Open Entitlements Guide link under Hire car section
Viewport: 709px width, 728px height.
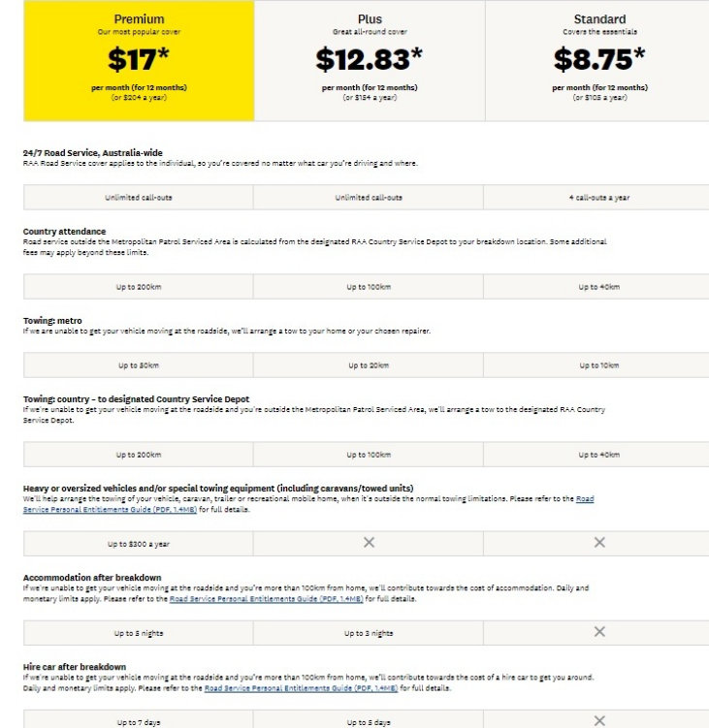point(301,688)
